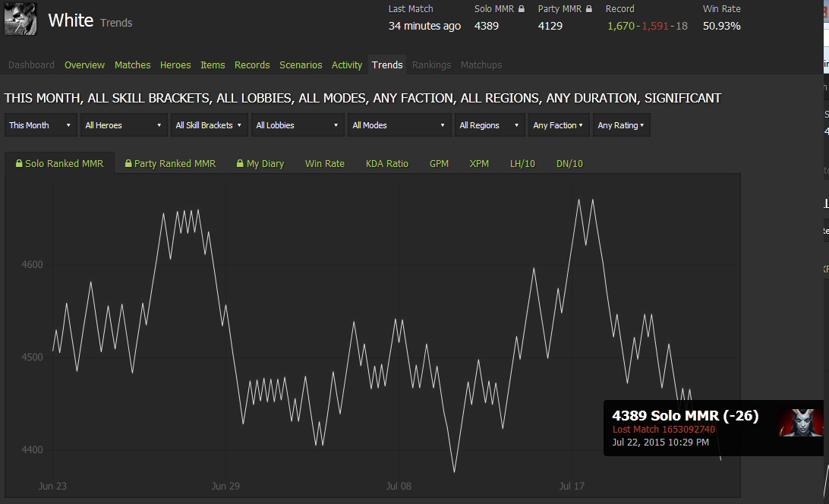Click the lock icon beside Solo MMR header
829x504 pixels.
pos(522,8)
